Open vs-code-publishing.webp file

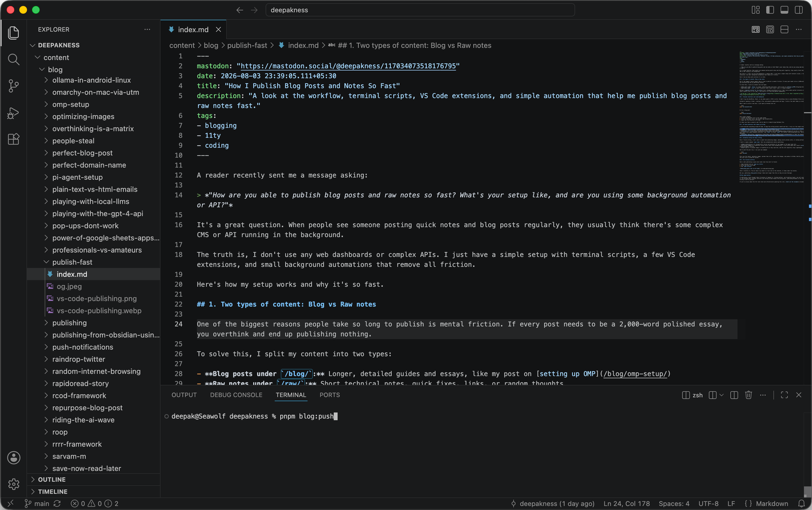tap(94, 311)
